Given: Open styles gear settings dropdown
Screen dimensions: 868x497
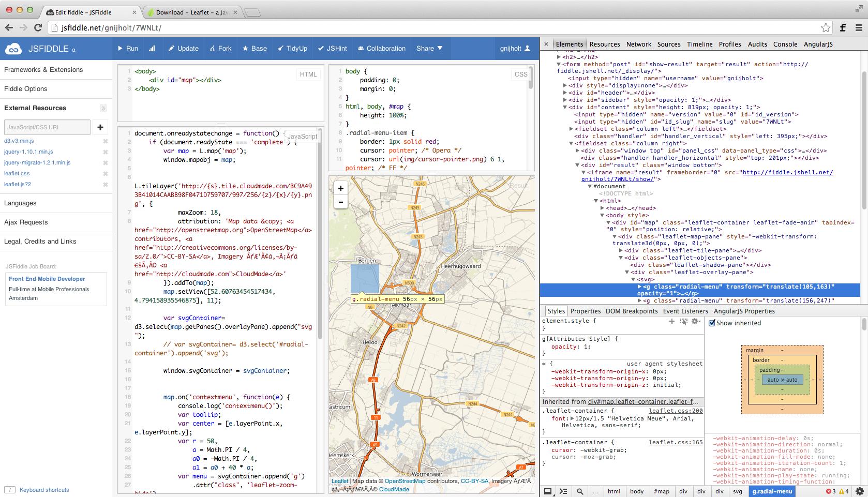Looking at the screenshot, I should coord(696,321).
